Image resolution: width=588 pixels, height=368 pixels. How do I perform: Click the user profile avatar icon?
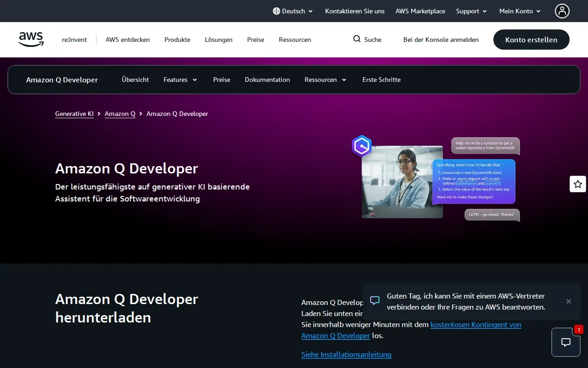pyautogui.click(x=562, y=11)
